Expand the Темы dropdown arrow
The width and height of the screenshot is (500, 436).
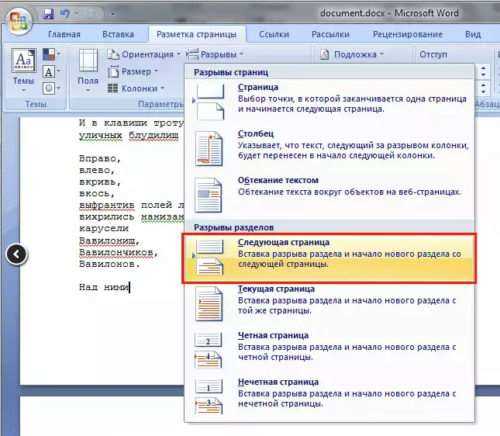(x=23, y=90)
